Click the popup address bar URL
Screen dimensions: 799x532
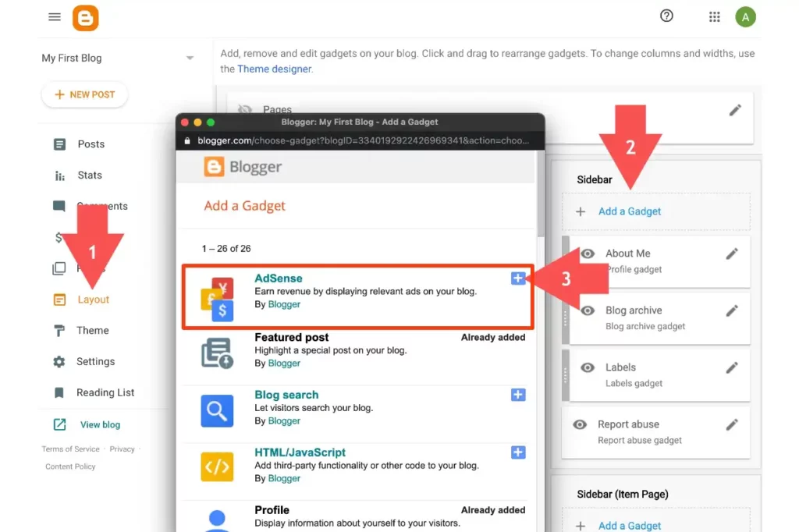[363, 140]
